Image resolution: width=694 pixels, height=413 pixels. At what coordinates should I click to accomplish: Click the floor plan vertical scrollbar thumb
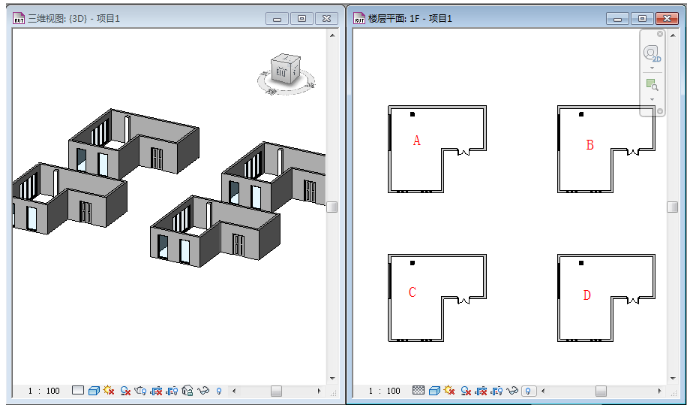point(673,207)
